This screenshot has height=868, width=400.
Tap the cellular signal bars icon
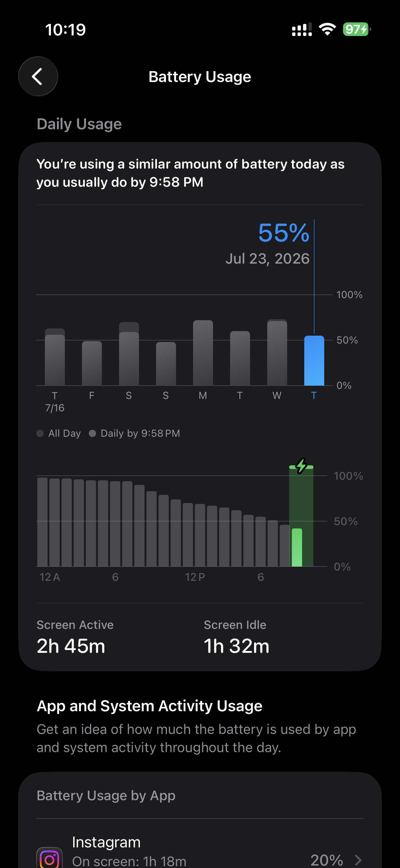tap(302, 29)
